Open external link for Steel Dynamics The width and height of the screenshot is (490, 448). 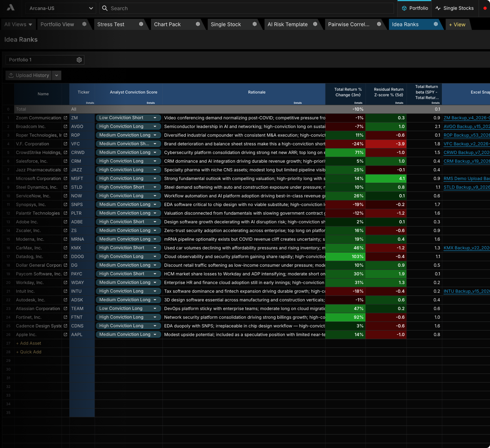65,187
